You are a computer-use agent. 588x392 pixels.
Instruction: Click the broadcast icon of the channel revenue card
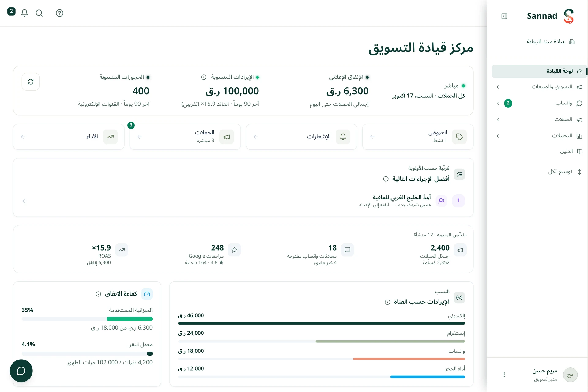(459, 297)
